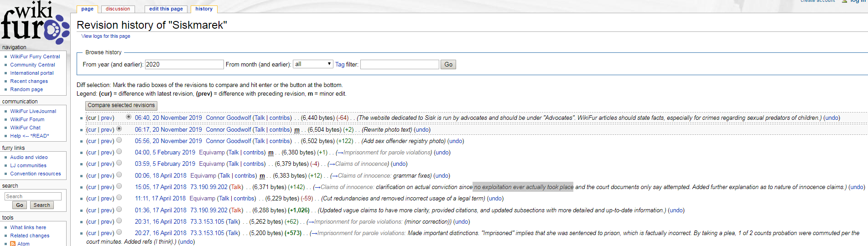Open Connor Goodwolf user on 06:40 revision
Viewport: 868px width, 246px height.
click(229, 118)
